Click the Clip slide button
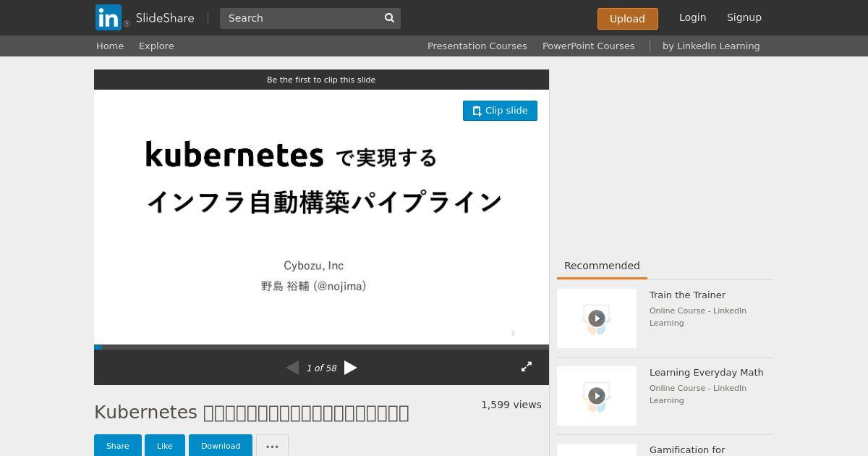 (x=500, y=111)
